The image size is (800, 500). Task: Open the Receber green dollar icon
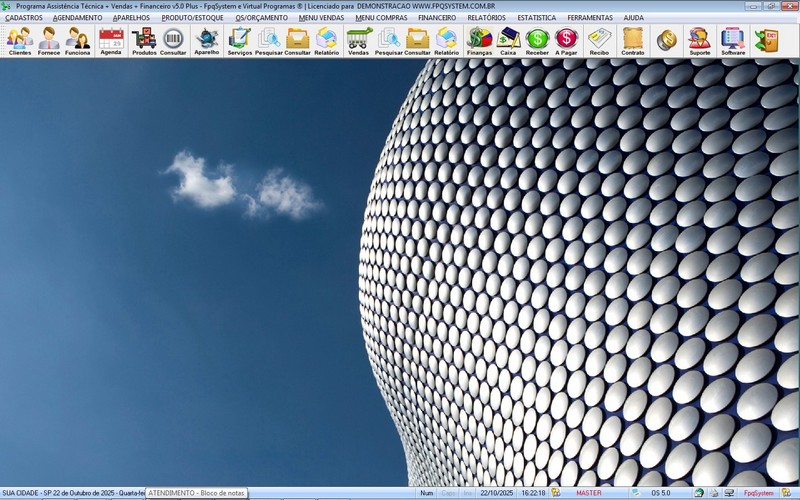click(537, 40)
